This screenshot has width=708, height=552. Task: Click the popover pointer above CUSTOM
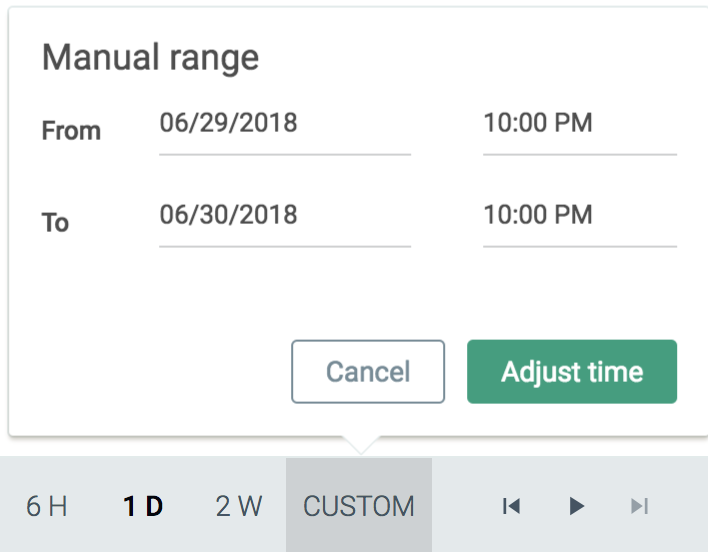[361, 445]
